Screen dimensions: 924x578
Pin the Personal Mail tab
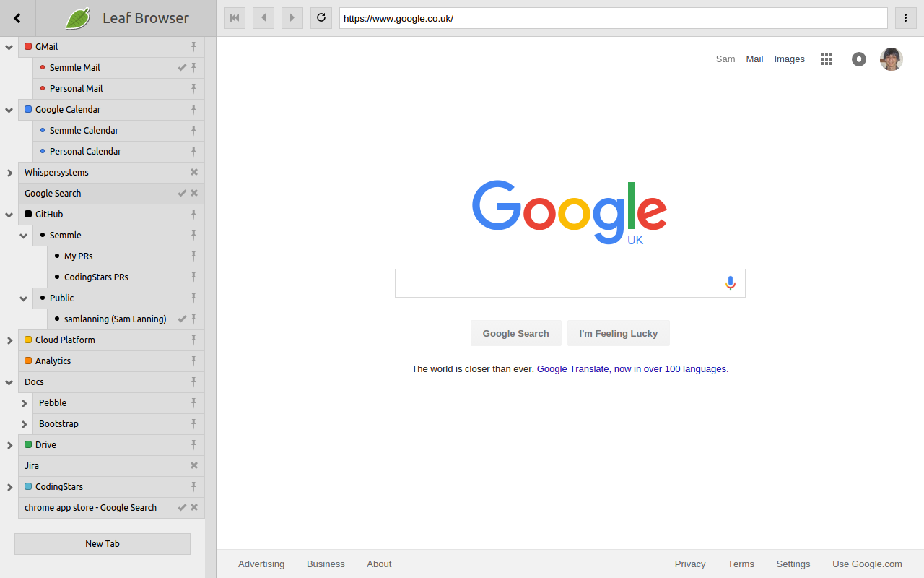tap(193, 88)
